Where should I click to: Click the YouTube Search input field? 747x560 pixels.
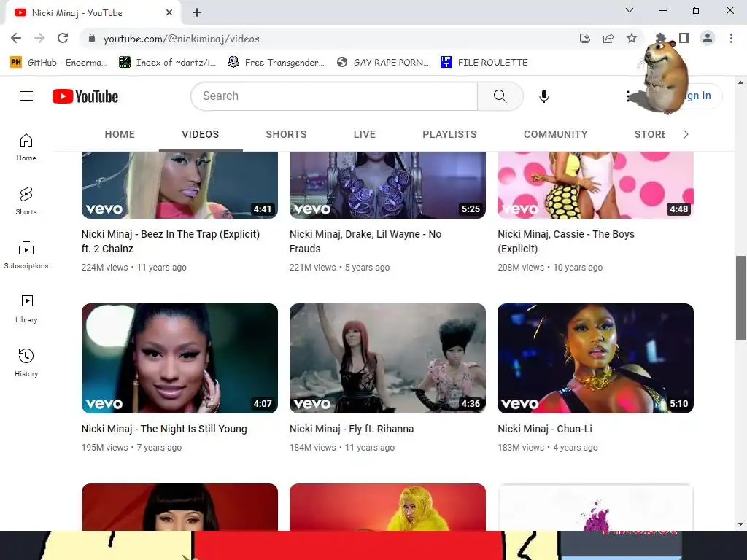334,96
